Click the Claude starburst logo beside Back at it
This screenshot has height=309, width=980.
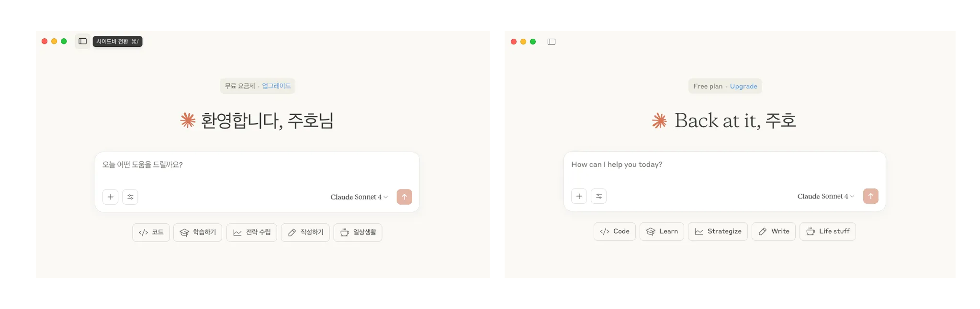coord(659,121)
